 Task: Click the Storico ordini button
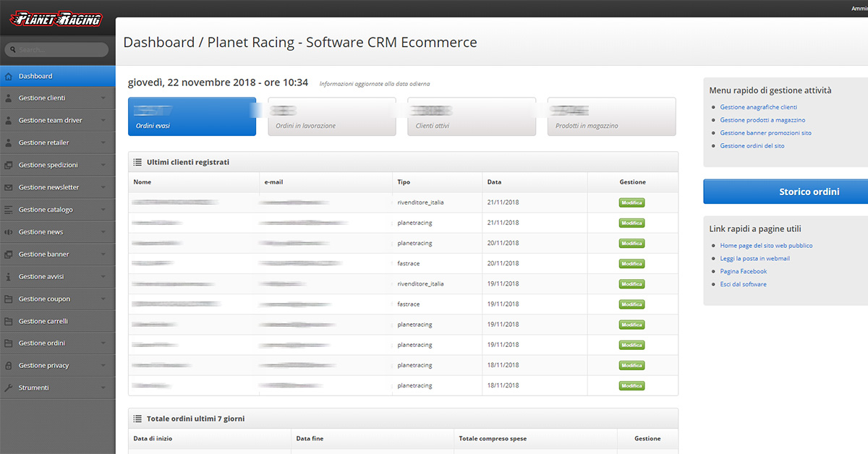tap(786, 192)
